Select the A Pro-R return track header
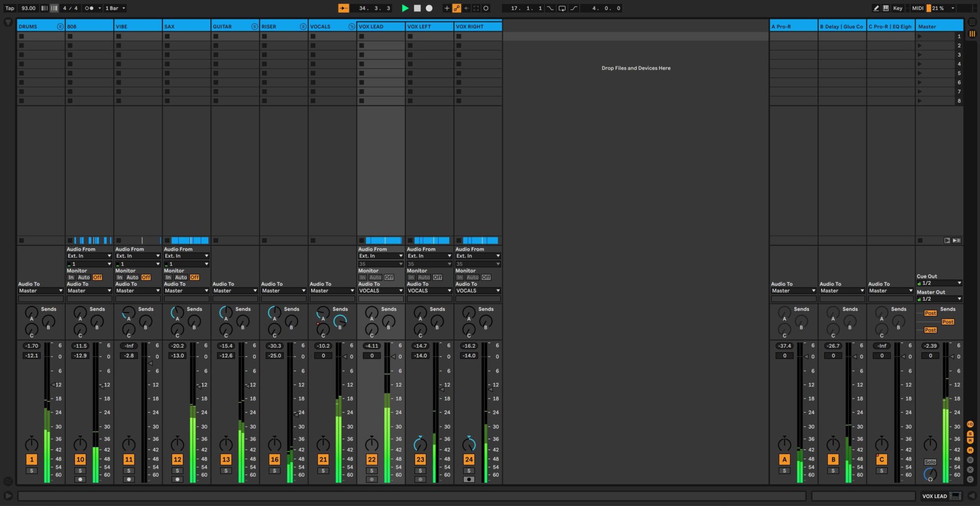The height and width of the screenshot is (506, 980). (x=791, y=26)
